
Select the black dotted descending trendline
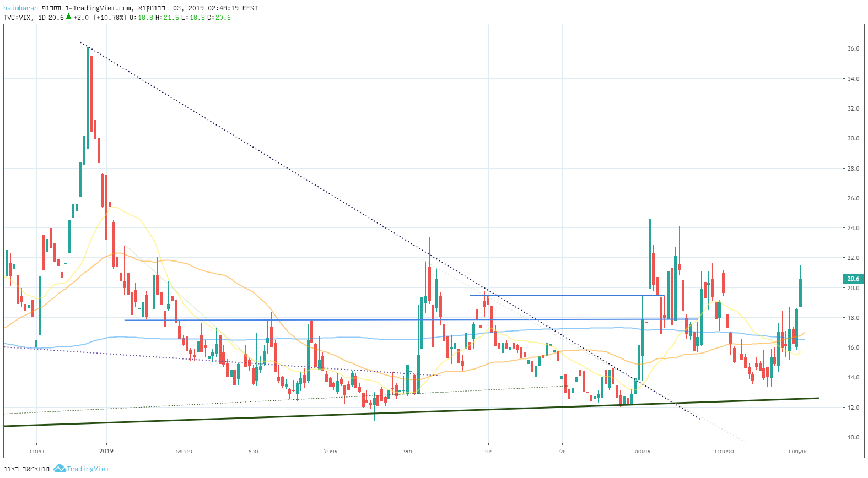390,230
